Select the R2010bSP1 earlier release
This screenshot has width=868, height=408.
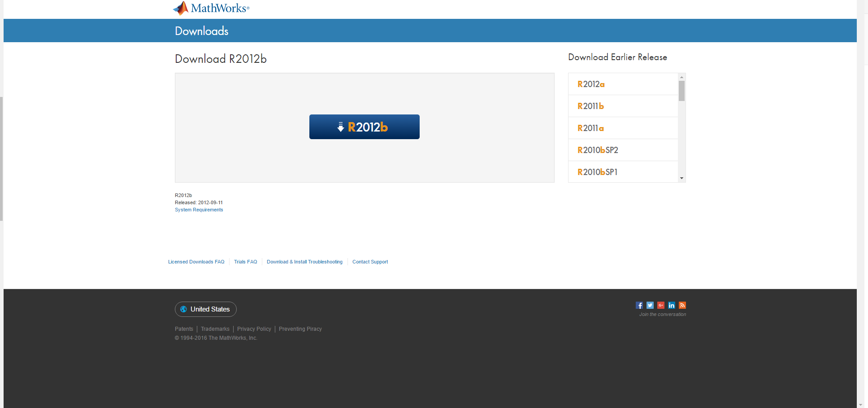[x=623, y=172]
